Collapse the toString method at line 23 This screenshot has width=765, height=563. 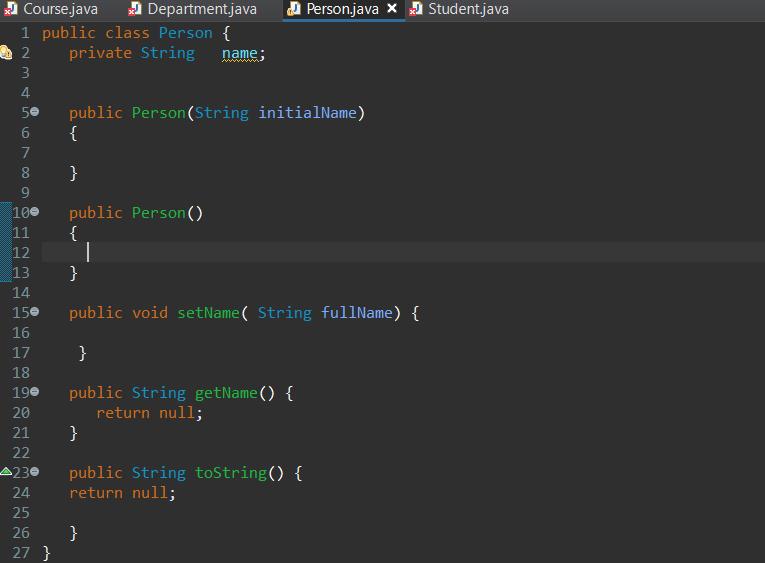(35, 472)
